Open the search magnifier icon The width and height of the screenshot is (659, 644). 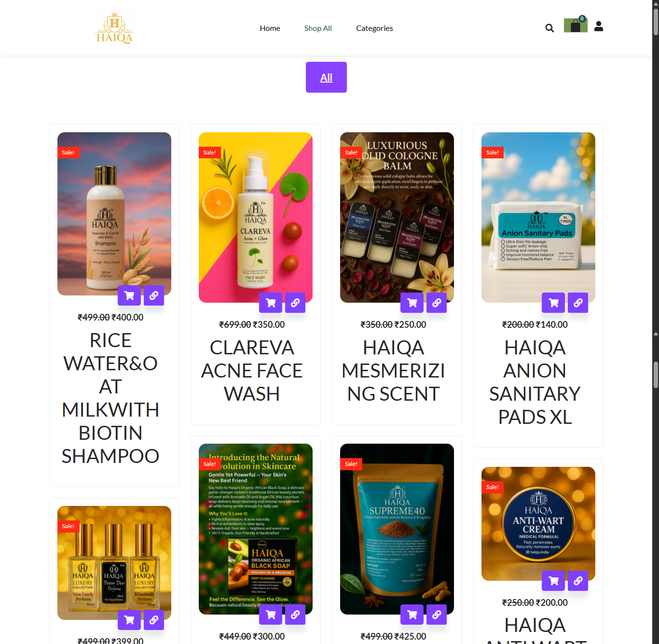tap(549, 28)
